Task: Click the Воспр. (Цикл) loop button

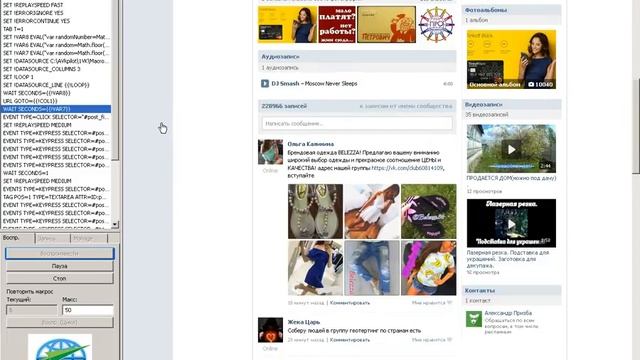Action: (x=60, y=322)
